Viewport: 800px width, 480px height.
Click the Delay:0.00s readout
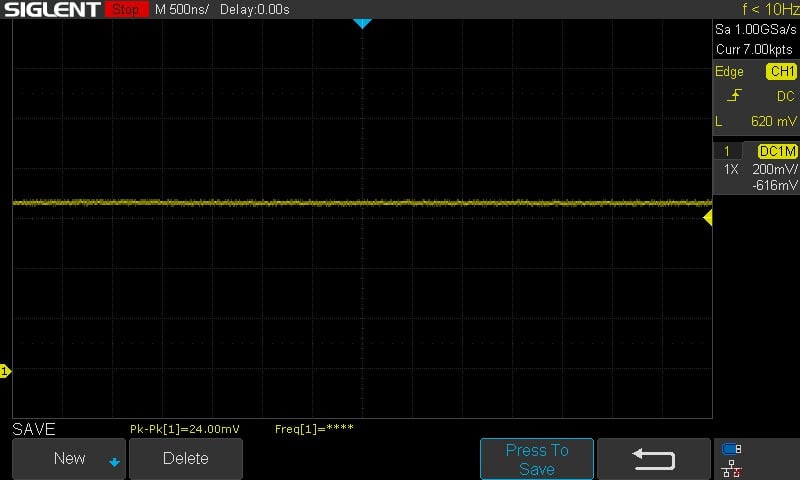point(255,9)
